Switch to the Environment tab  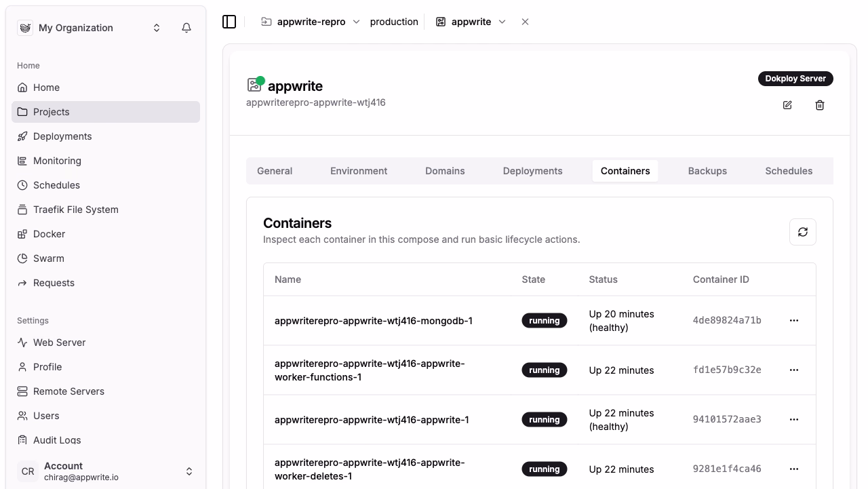click(359, 171)
